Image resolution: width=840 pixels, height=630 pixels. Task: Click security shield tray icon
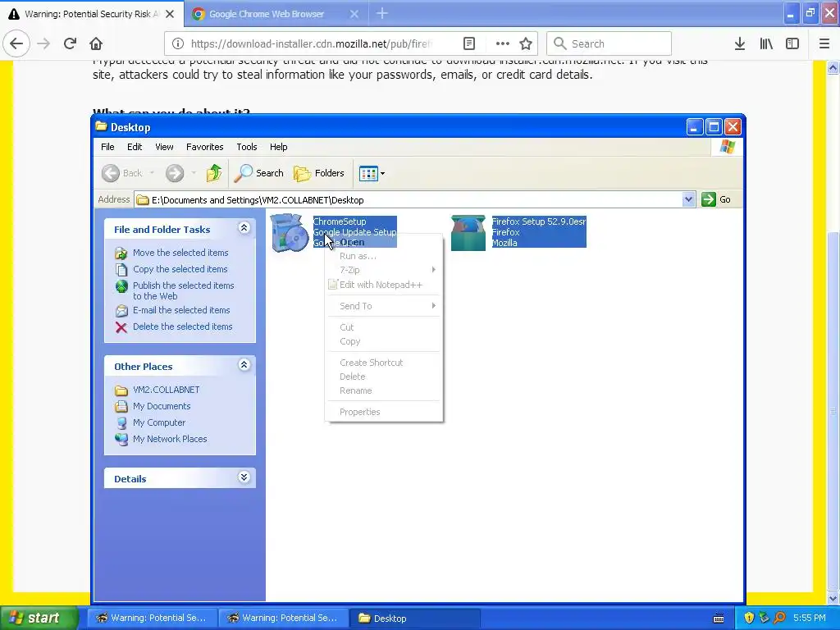click(x=749, y=619)
